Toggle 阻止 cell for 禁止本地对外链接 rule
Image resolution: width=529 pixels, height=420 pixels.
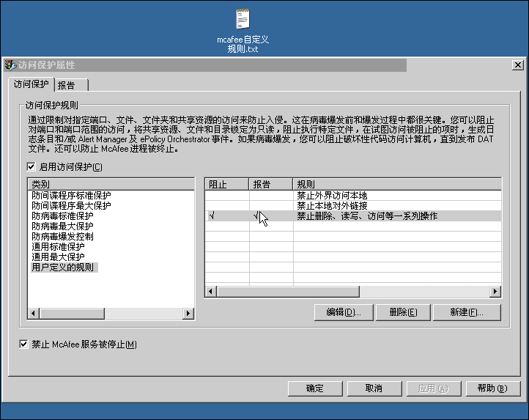226,206
